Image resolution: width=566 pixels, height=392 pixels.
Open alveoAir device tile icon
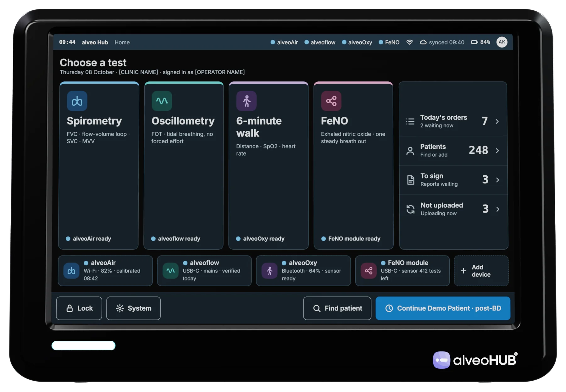coord(71,271)
